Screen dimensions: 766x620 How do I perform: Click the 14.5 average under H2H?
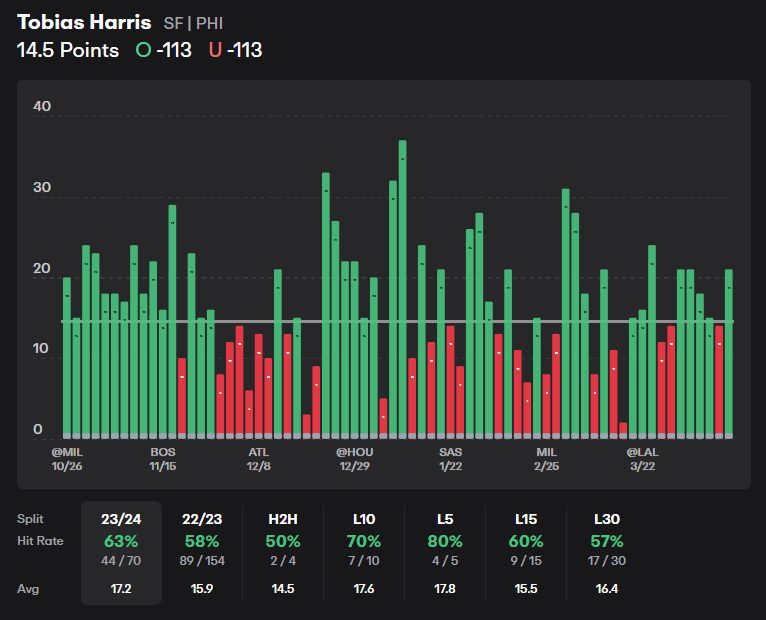(283, 589)
